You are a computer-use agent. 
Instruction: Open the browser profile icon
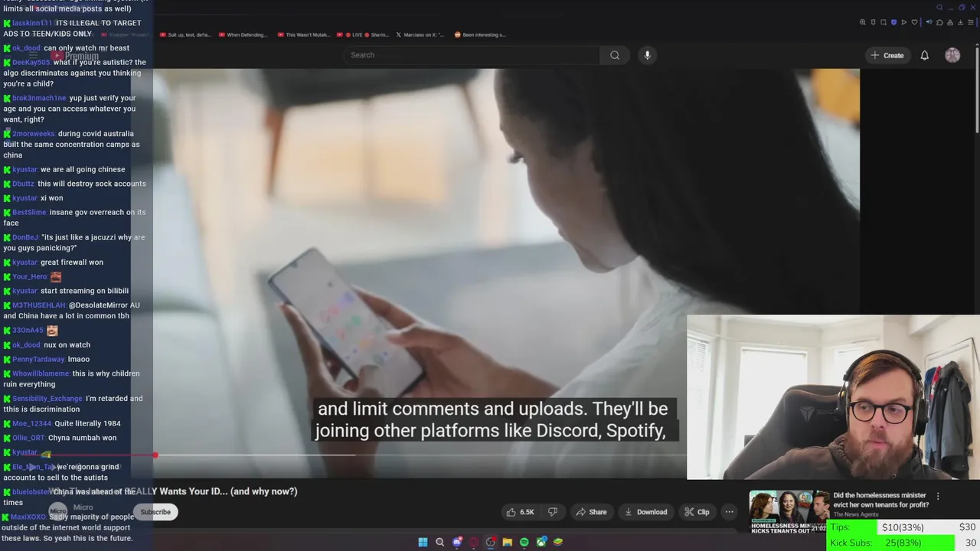coord(950,22)
